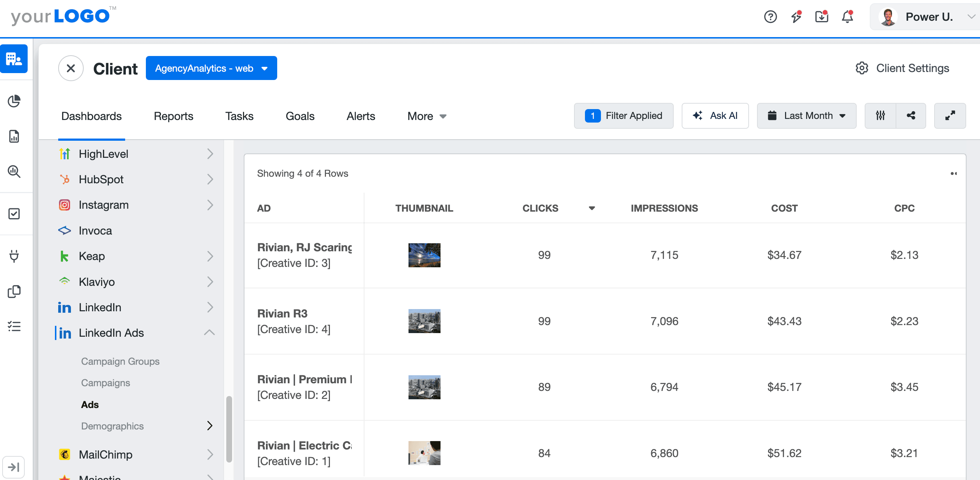980x480 pixels.
Task: Open the AgencyAnalytics - web client dropdown
Action: point(211,68)
